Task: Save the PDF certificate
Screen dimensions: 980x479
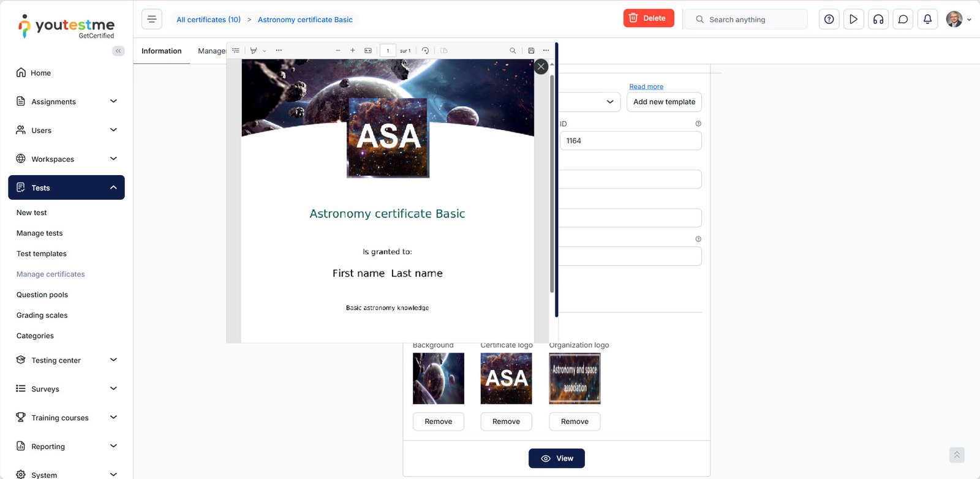Action: [x=531, y=50]
